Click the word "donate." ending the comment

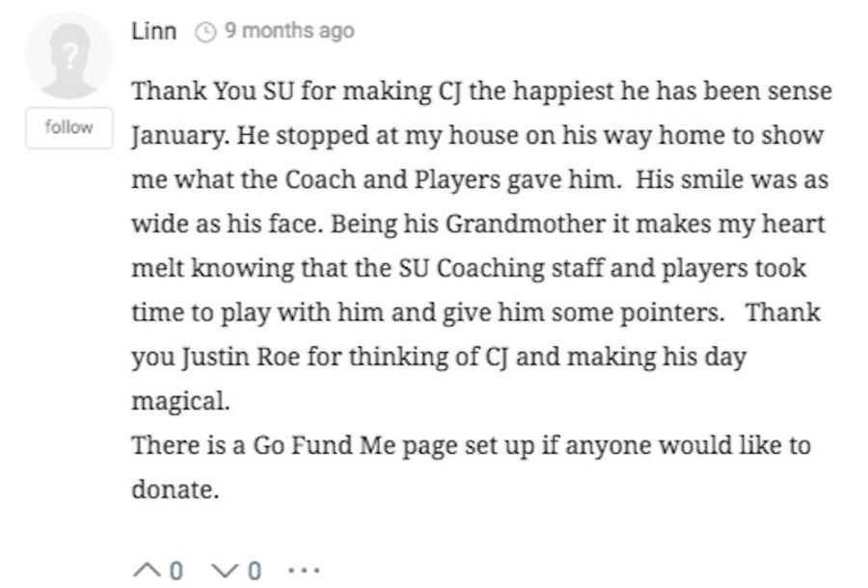pos(175,490)
